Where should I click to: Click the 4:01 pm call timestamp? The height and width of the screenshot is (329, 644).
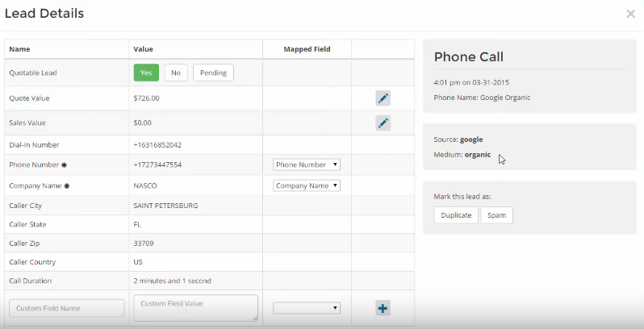tap(471, 82)
